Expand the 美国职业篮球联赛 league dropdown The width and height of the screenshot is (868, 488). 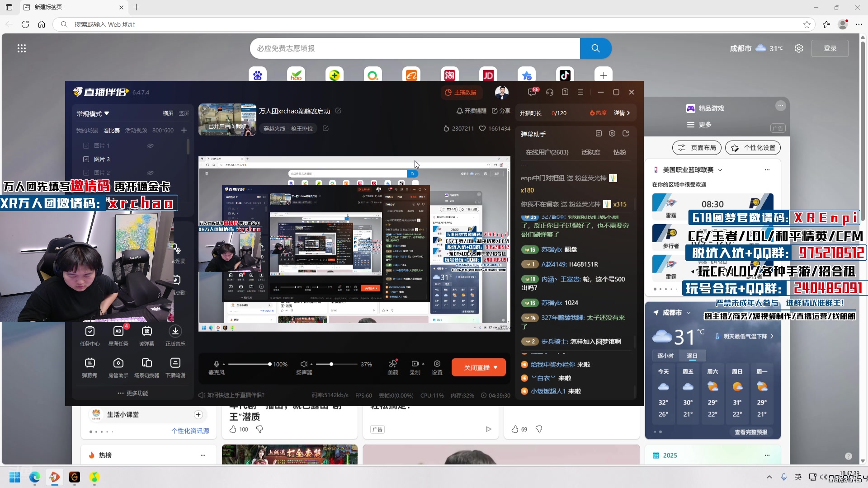720,170
